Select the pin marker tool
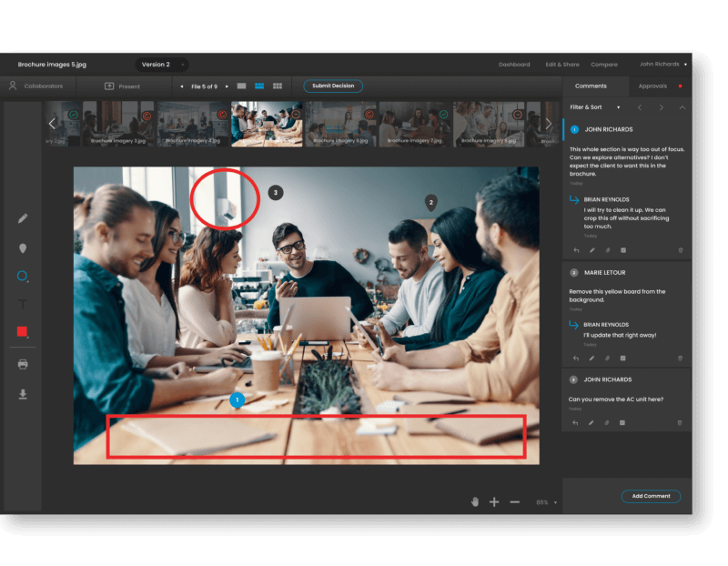 click(23, 248)
